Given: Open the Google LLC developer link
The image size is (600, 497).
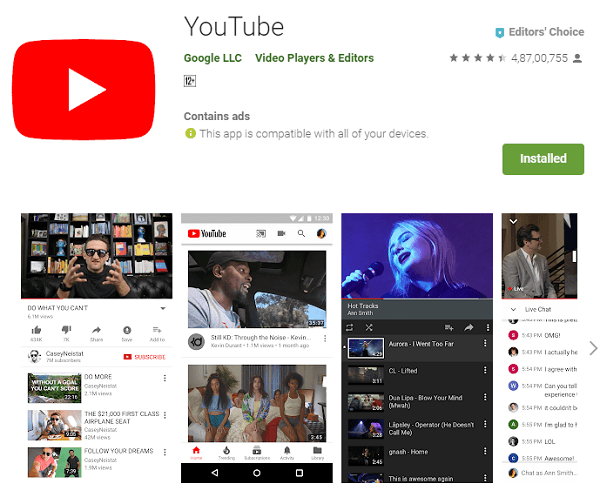Looking at the screenshot, I should (x=213, y=58).
